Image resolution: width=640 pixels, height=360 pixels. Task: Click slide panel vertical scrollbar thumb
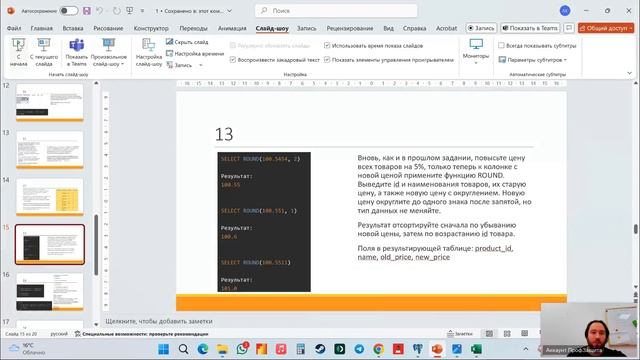96,245
